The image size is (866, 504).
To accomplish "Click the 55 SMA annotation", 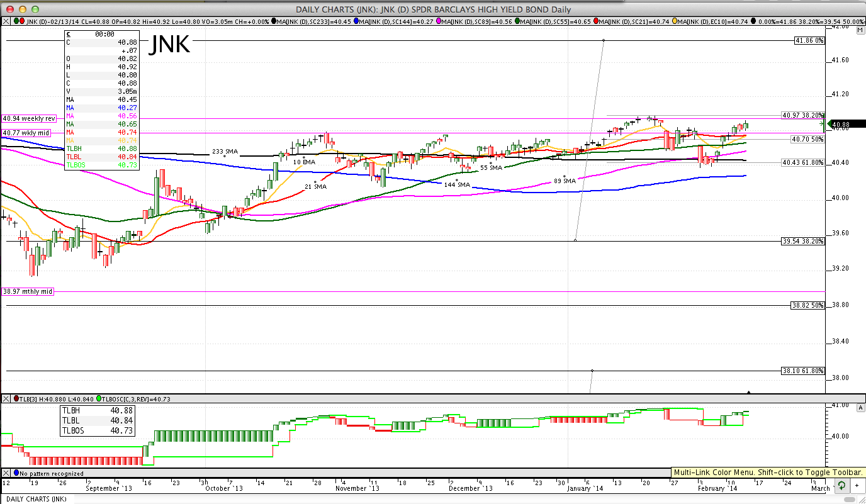I will [492, 167].
